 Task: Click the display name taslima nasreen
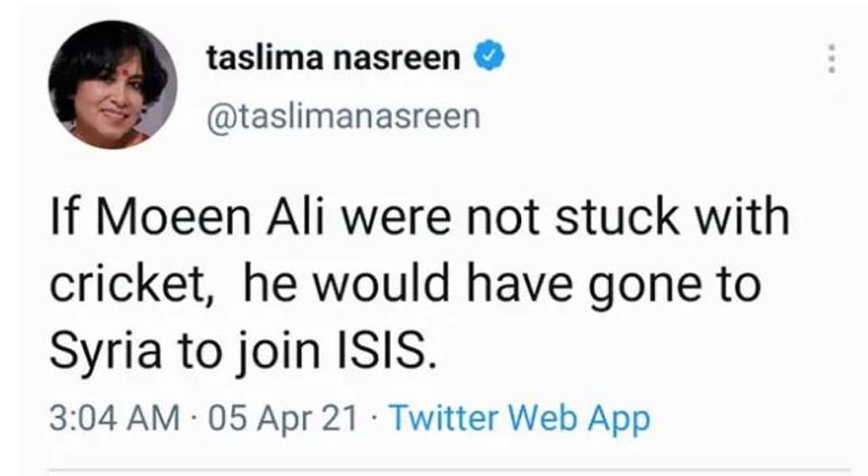(x=334, y=58)
